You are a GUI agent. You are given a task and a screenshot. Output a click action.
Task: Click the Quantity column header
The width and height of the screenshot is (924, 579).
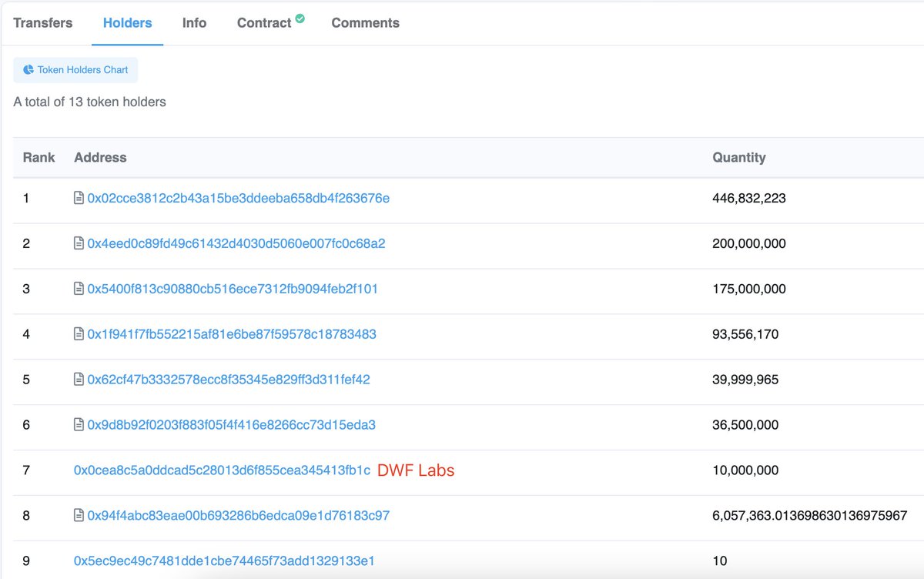(739, 157)
